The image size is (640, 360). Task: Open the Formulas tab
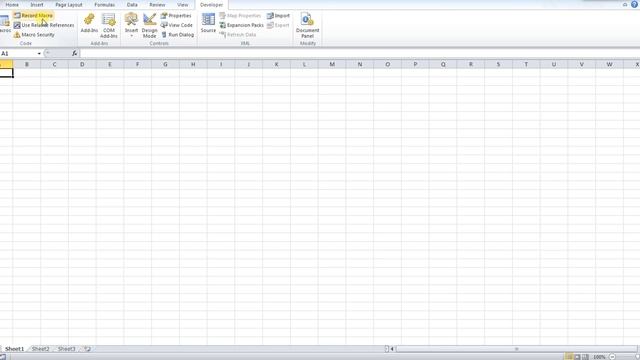[x=104, y=5]
